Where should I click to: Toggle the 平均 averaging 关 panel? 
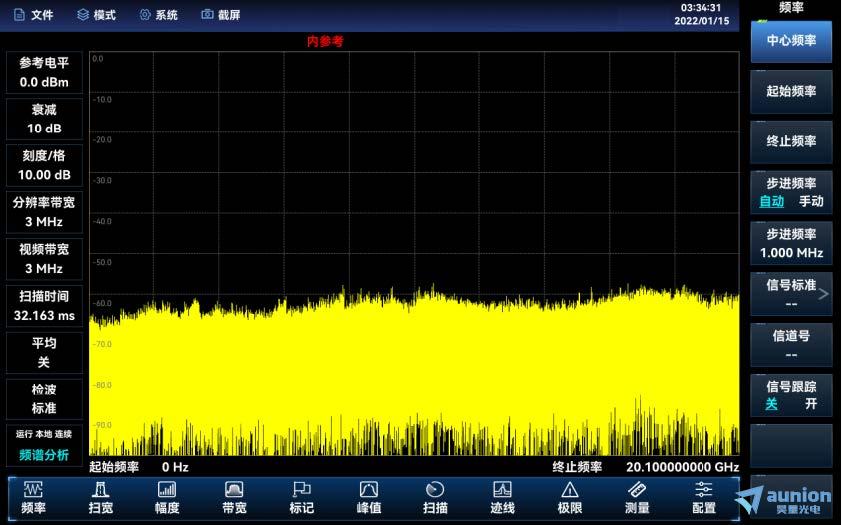[x=44, y=353]
